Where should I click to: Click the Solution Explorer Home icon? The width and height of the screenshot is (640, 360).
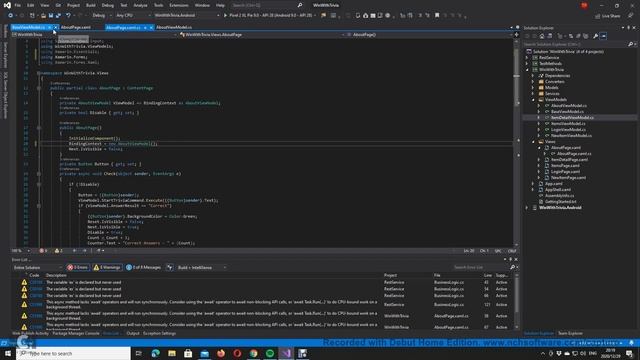click(x=542, y=36)
